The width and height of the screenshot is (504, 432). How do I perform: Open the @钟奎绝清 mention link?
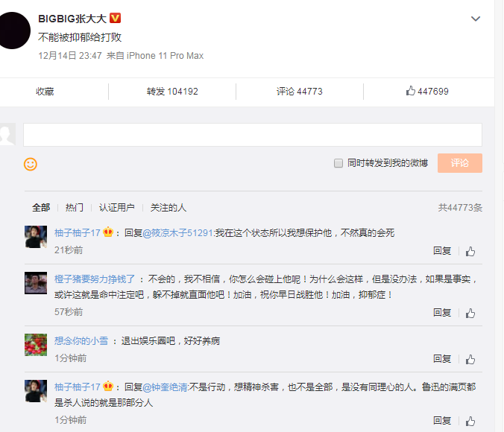pyautogui.click(x=165, y=387)
